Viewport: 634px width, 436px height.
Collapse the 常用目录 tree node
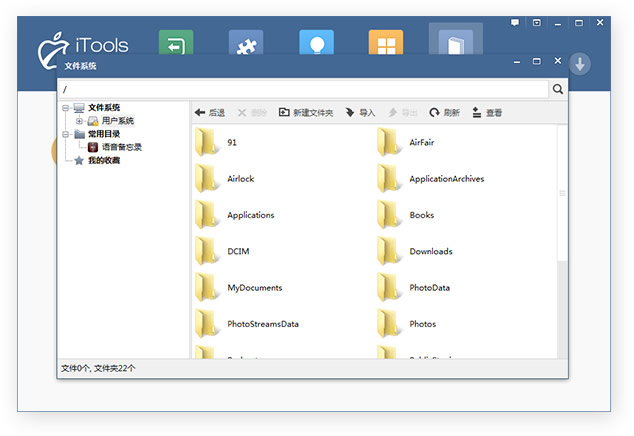[66, 134]
